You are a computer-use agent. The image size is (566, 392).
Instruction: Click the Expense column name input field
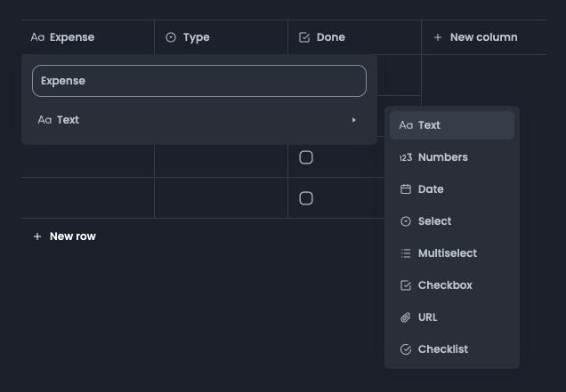(198, 81)
